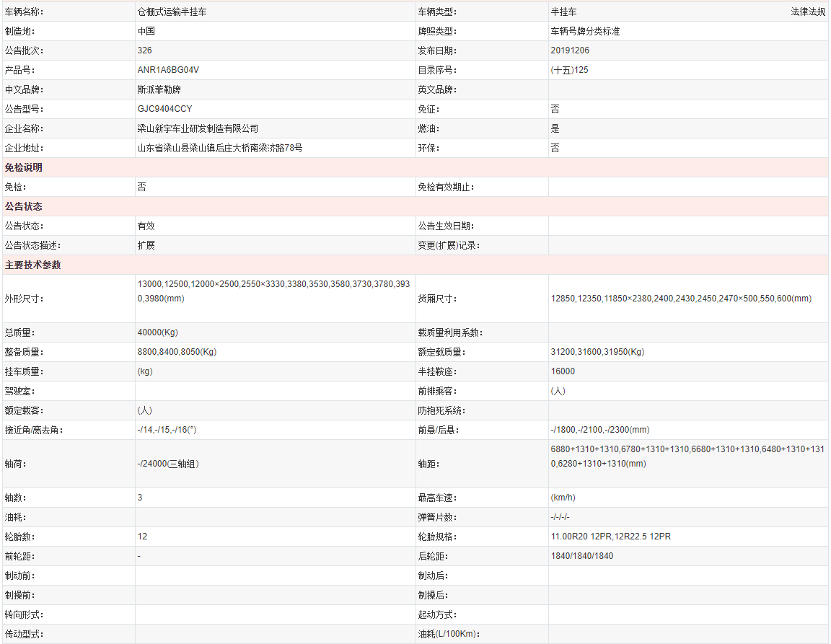Click the axle load -/24000(三轴组) value
The height and width of the screenshot is (644, 831).
pos(168,464)
